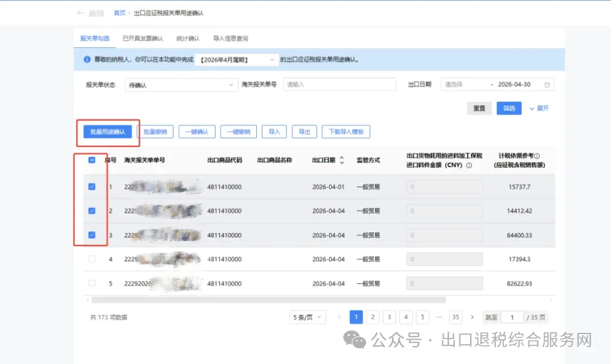Click 共 173 项数据 total count text
The width and height of the screenshot is (611, 364).
point(109,317)
